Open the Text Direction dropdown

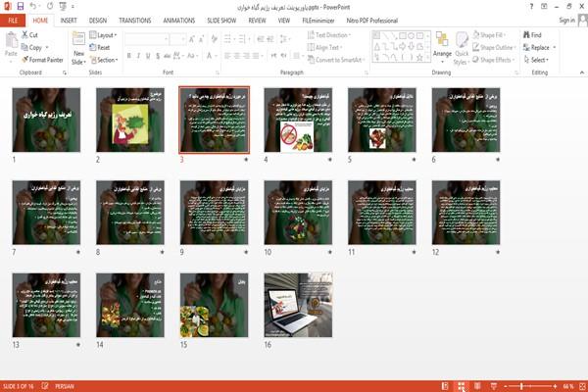[x=329, y=35]
